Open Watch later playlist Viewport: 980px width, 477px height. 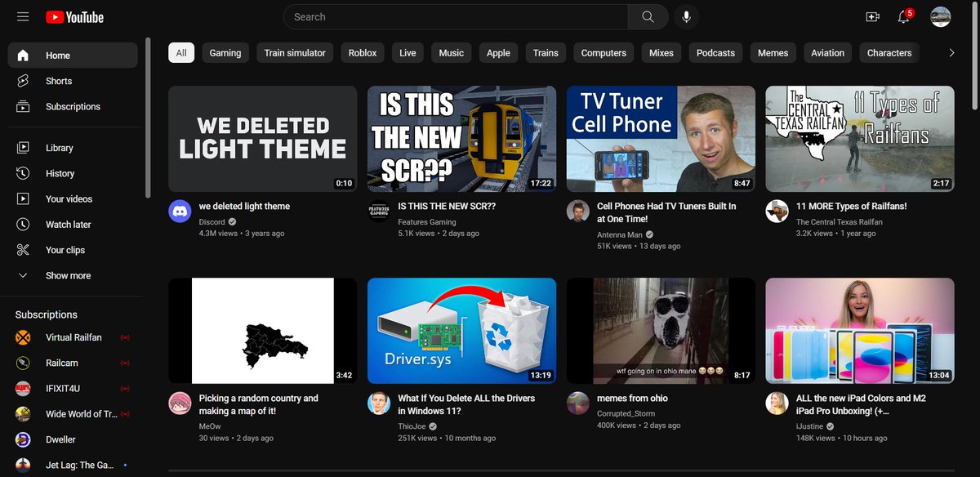click(73, 224)
